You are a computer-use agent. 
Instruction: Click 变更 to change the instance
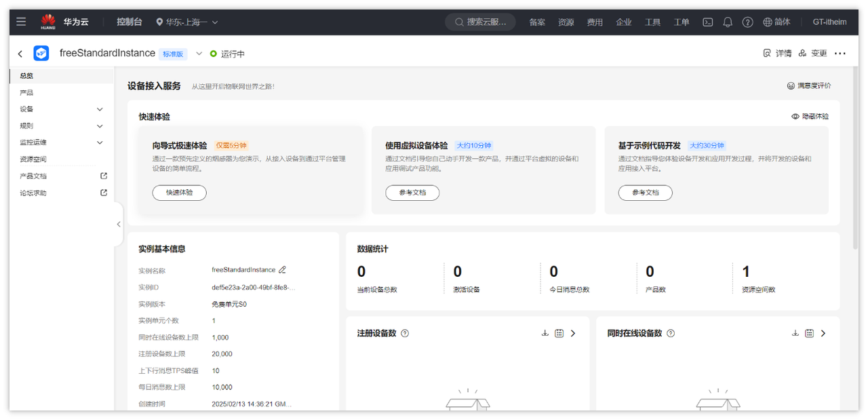pyautogui.click(x=812, y=53)
